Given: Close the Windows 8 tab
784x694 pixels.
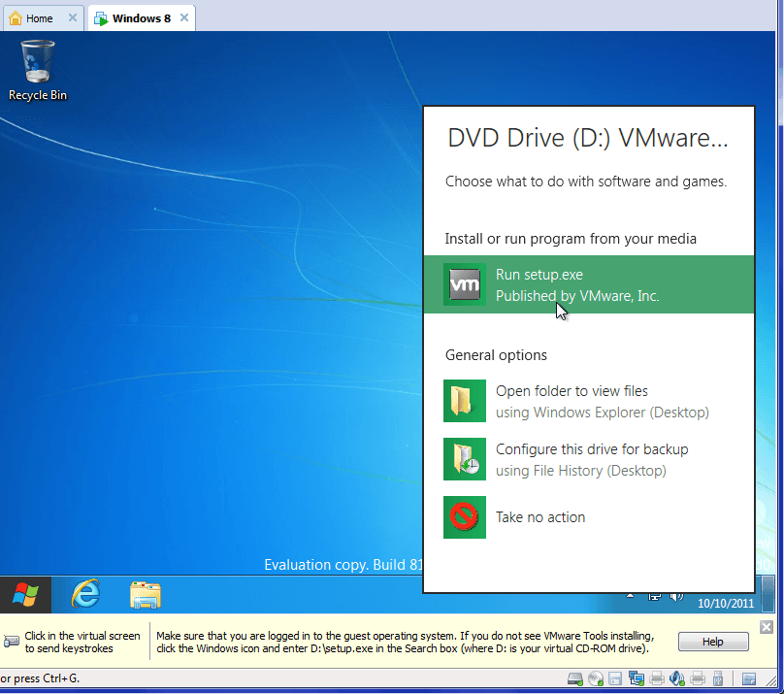Looking at the screenshot, I should pos(184,18).
